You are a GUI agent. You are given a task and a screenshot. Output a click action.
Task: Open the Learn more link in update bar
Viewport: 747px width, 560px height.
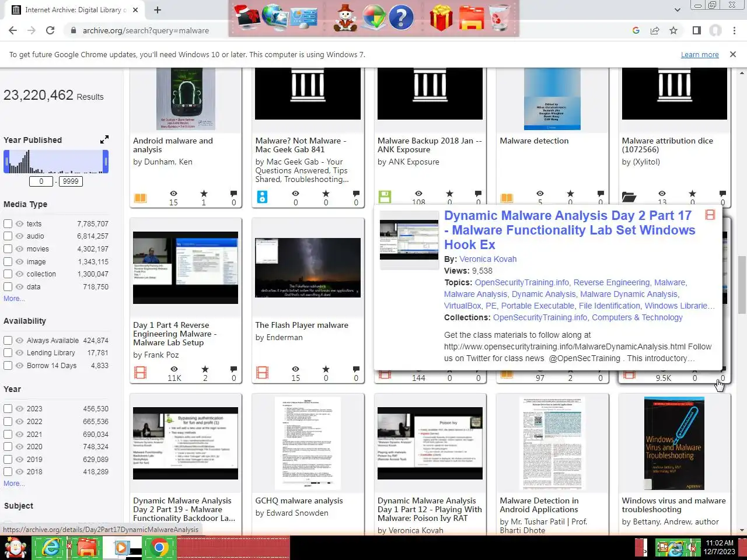tap(700, 54)
